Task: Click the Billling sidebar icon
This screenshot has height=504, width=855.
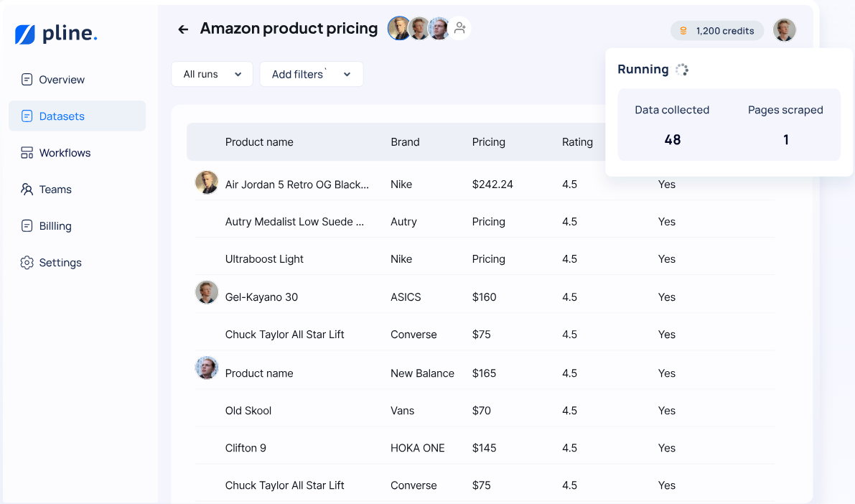Action: [27, 226]
